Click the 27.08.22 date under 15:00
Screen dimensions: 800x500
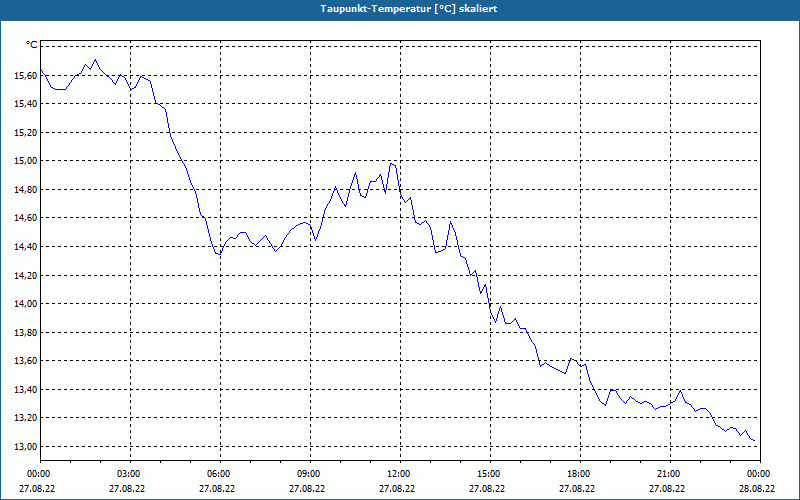coord(487,489)
